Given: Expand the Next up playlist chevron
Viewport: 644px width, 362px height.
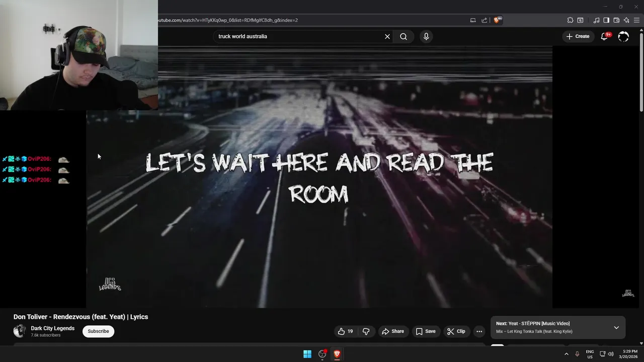Looking at the screenshot, I should 616,328.
